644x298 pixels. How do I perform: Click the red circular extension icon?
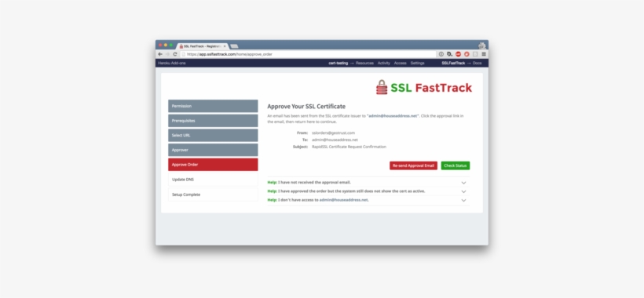point(467,54)
